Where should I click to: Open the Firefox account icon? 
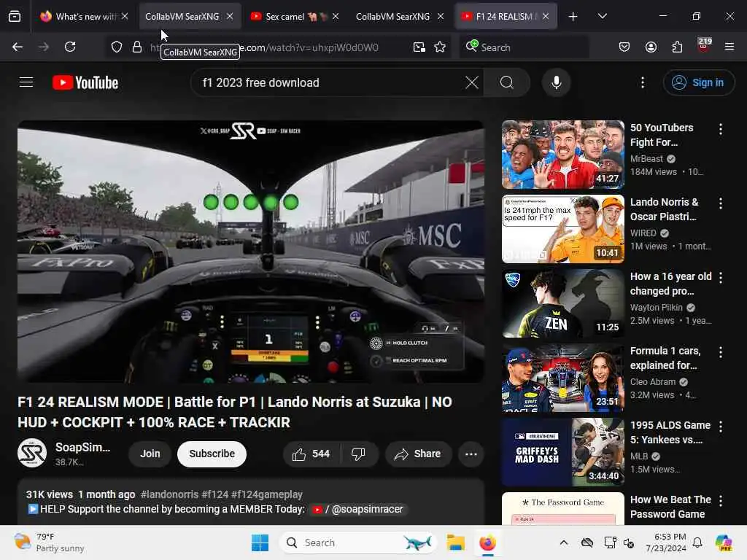point(651,47)
